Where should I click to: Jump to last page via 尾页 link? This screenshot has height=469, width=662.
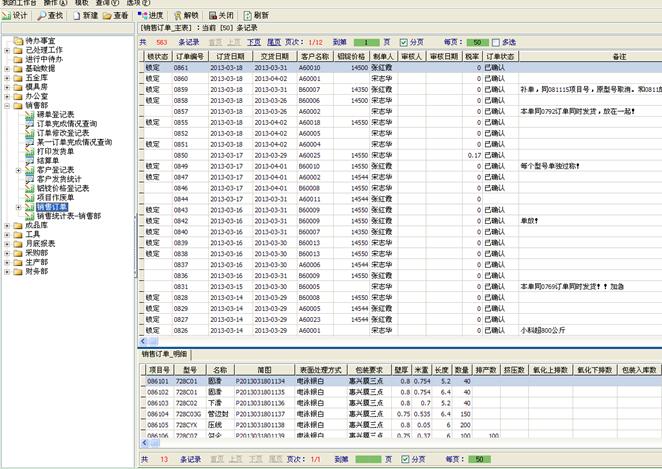tap(275, 42)
